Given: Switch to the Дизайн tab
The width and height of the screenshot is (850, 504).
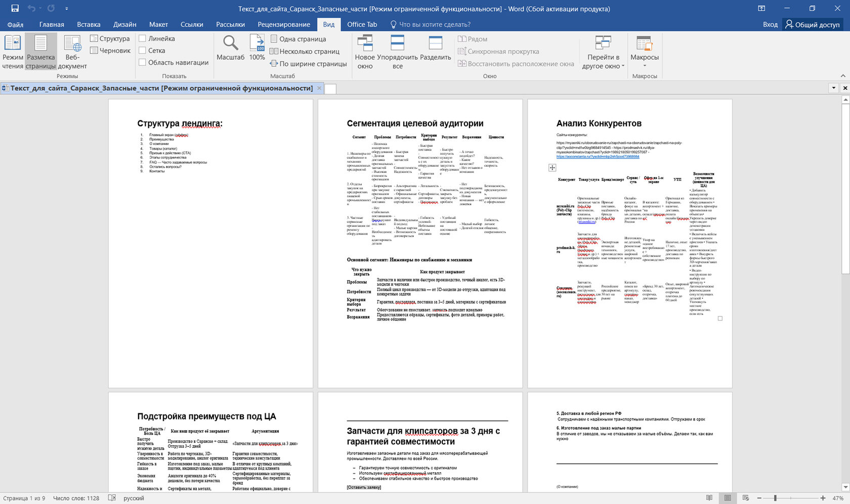Looking at the screenshot, I should 125,24.
